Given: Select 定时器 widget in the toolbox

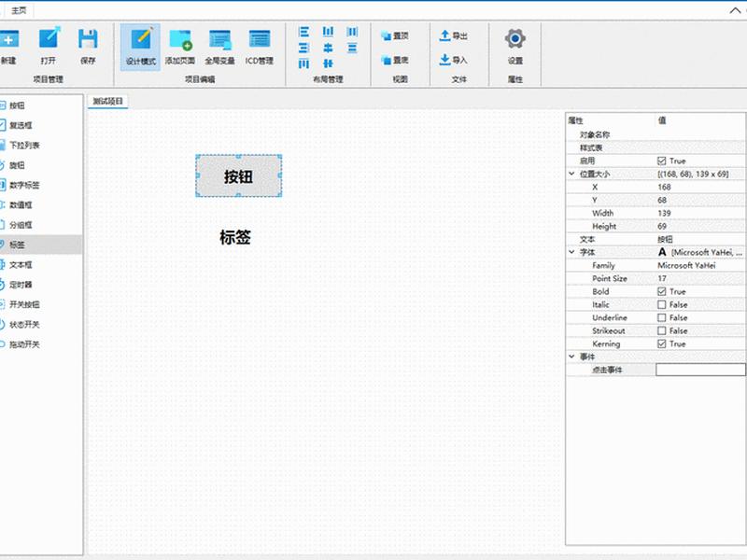Looking at the screenshot, I should pos(41,285).
